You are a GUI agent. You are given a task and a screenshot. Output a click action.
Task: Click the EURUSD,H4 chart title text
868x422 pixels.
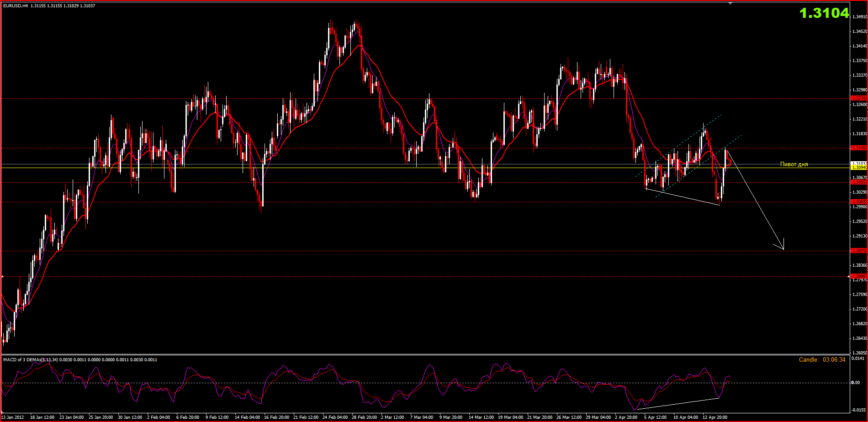click(16, 6)
